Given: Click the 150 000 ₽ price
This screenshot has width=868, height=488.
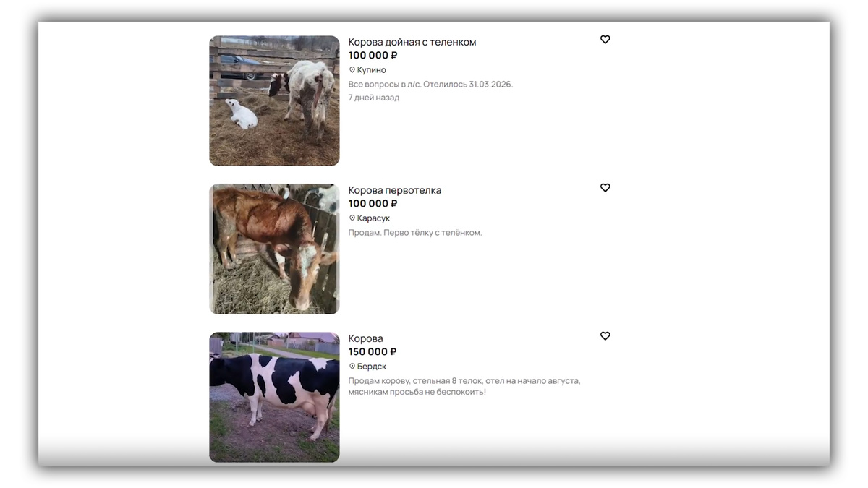Looking at the screenshot, I should 373,352.
